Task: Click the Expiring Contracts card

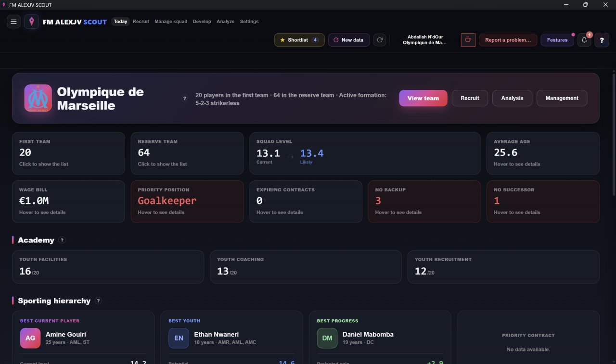Action: [306, 201]
